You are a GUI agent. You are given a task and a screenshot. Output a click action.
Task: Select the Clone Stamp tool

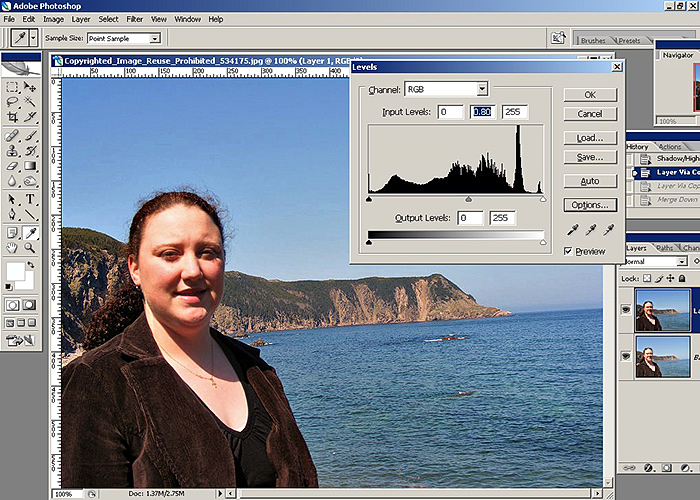[12, 151]
